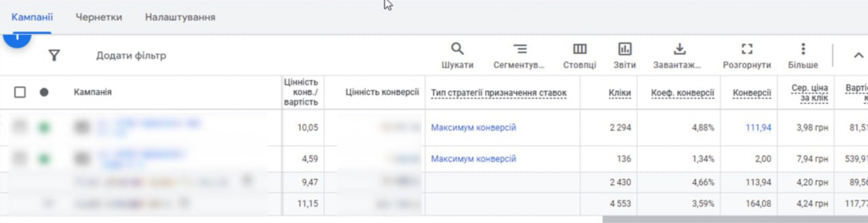Open the Сегментувати options
The height and width of the screenshot is (223, 868).
coord(519,56)
